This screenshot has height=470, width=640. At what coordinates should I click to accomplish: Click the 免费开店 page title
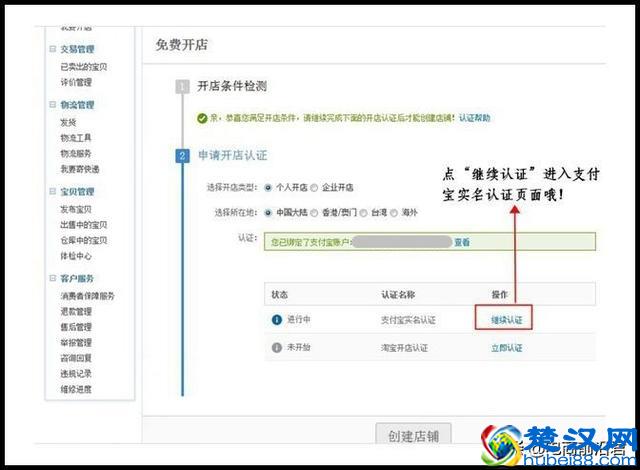coord(182,45)
